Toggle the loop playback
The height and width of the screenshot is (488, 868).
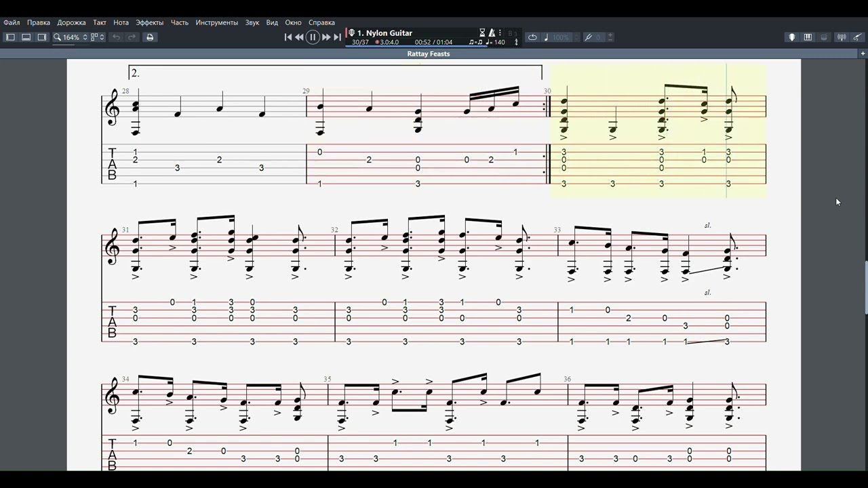pos(532,37)
